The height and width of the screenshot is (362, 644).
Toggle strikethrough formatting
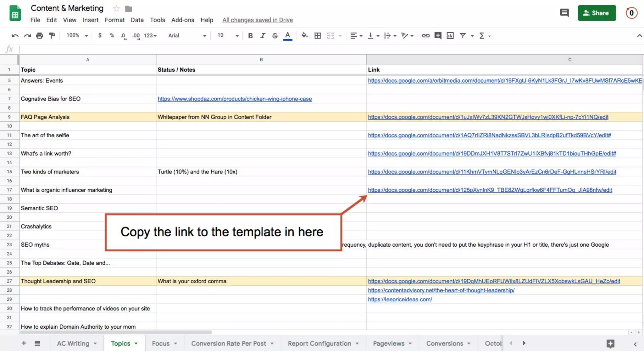[275, 36]
